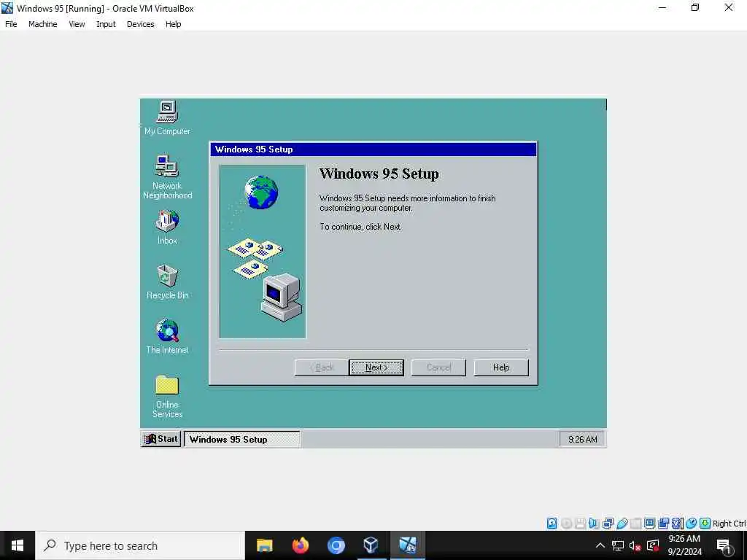The width and height of the screenshot is (747, 560).
Task: Select the Recycle Bin icon
Action: point(167,282)
